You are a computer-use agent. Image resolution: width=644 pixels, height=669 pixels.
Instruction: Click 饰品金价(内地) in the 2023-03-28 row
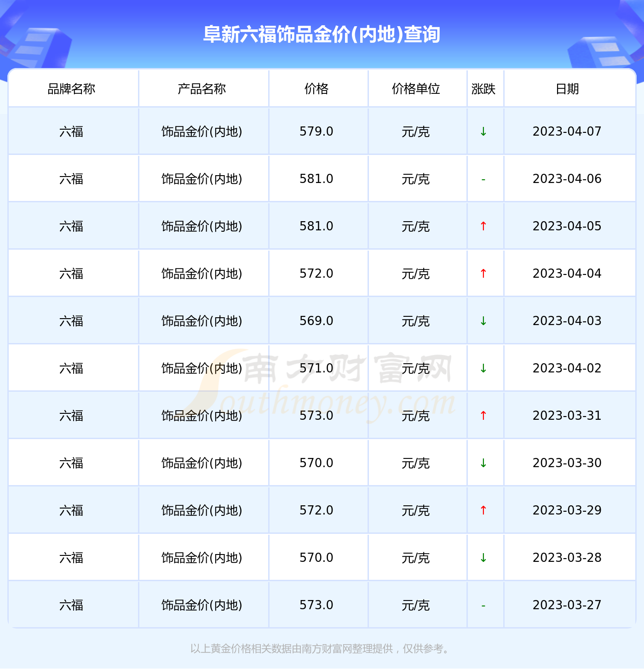(202, 558)
